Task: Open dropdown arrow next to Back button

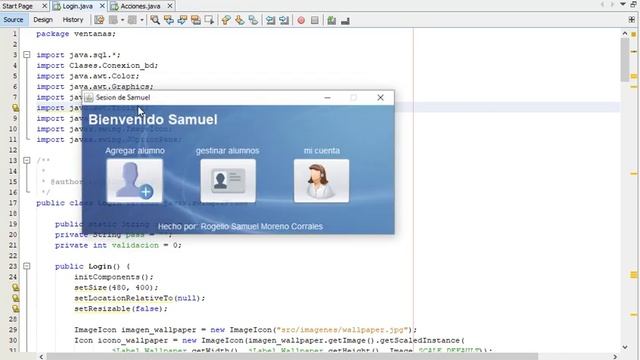Action: click(x=122, y=20)
